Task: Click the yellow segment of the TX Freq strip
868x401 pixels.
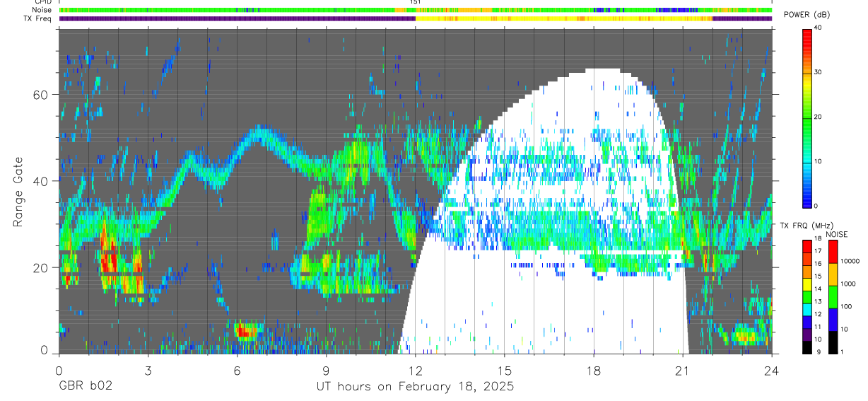Action: [x=563, y=19]
